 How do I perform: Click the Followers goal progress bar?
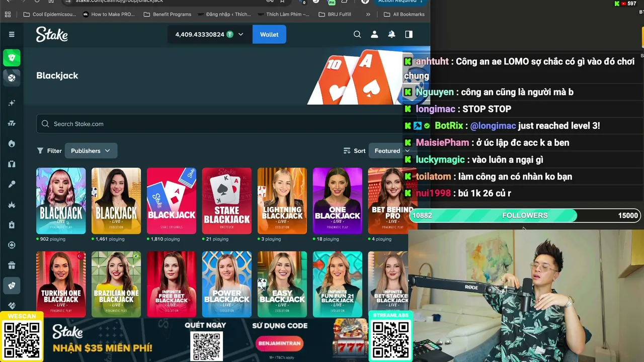coord(525,215)
